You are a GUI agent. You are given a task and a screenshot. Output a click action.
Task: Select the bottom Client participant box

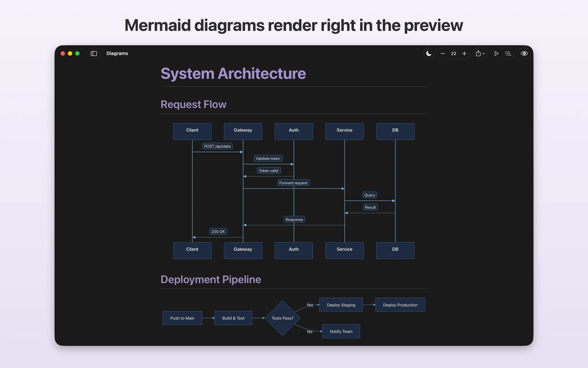pos(192,250)
